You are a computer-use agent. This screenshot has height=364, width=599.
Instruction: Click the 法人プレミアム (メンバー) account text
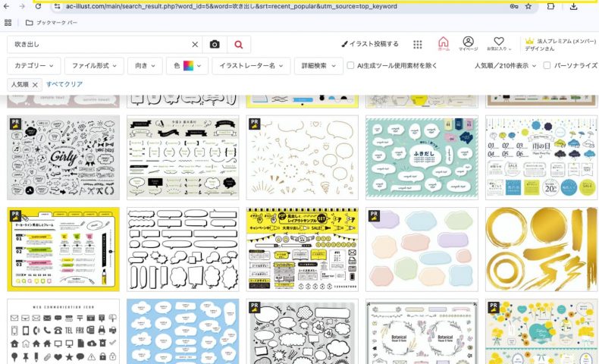pyautogui.click(x=566, y=41)
